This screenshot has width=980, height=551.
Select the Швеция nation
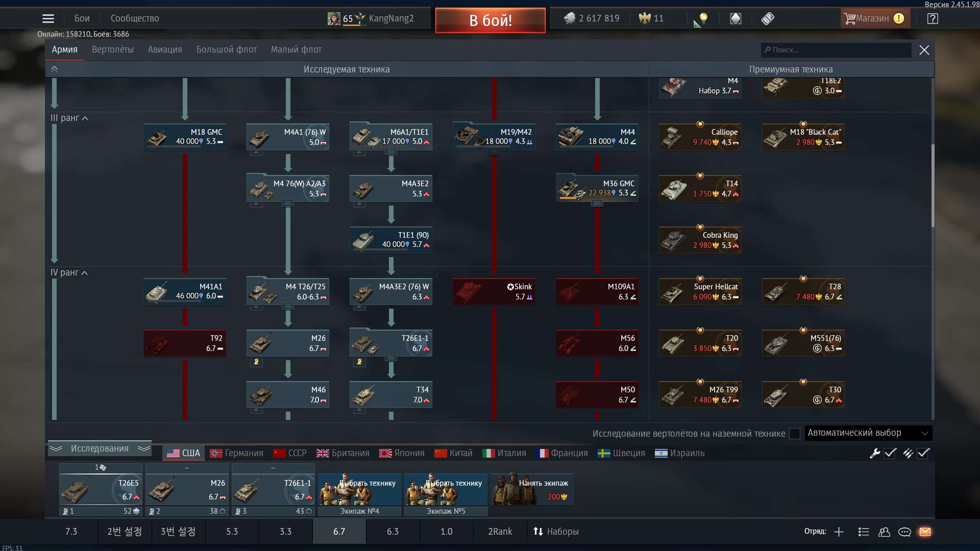621,453
